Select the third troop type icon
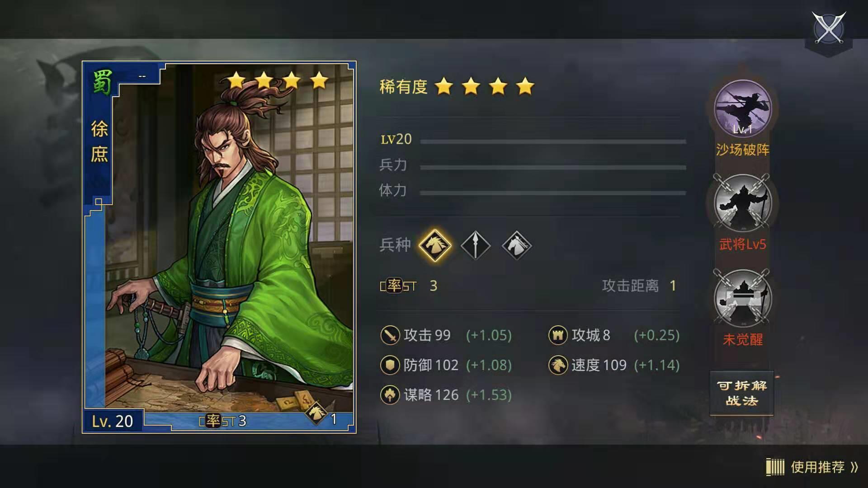 coord(517,245)
